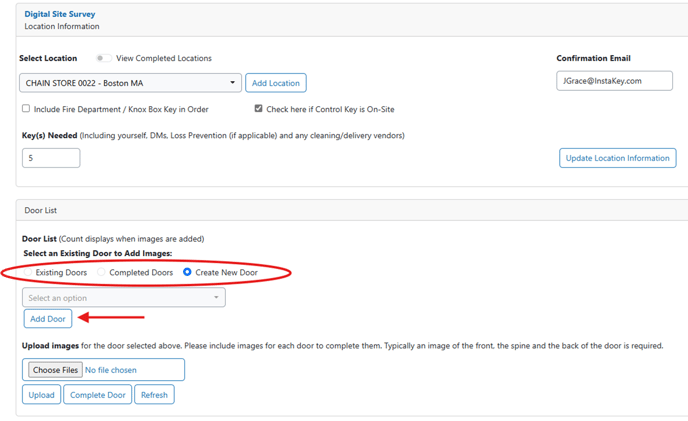688x421 pixels.
Task: Enable Include Fire Department / Knox Box Key checkbox
Action: [26, 109]
